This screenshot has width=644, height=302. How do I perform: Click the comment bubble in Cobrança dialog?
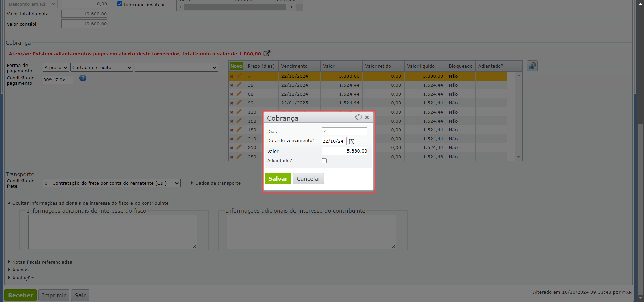358,117
